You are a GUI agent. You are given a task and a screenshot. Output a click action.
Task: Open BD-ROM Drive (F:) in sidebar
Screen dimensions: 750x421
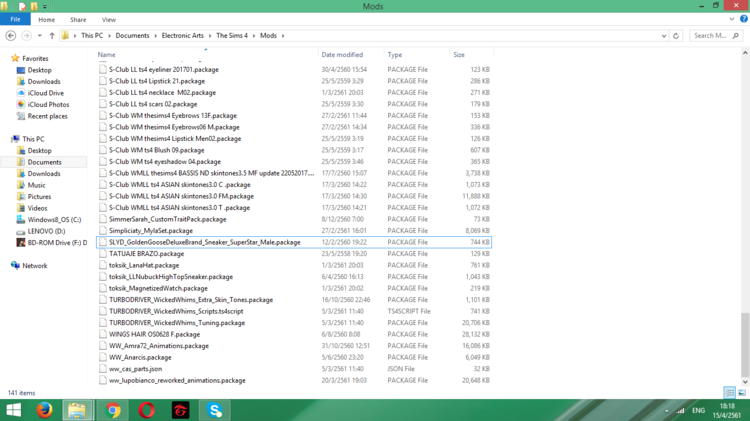pos(57,243)
